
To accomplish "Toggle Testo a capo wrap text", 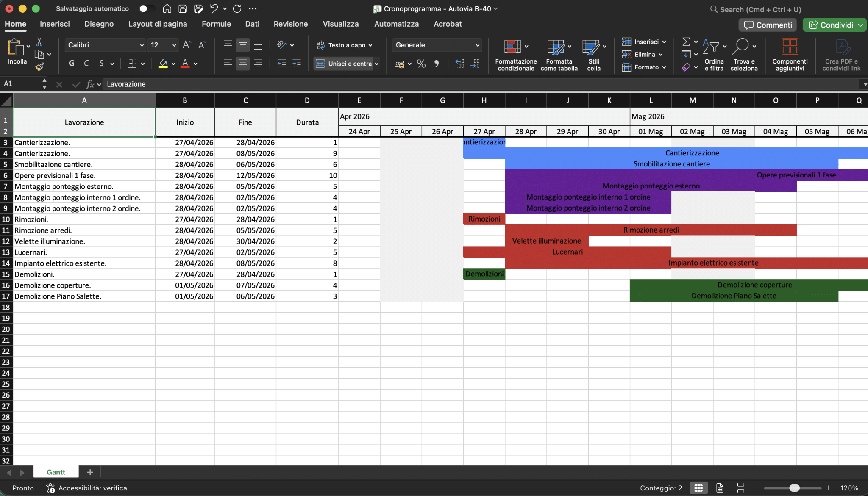I will [x=345, y=45].
